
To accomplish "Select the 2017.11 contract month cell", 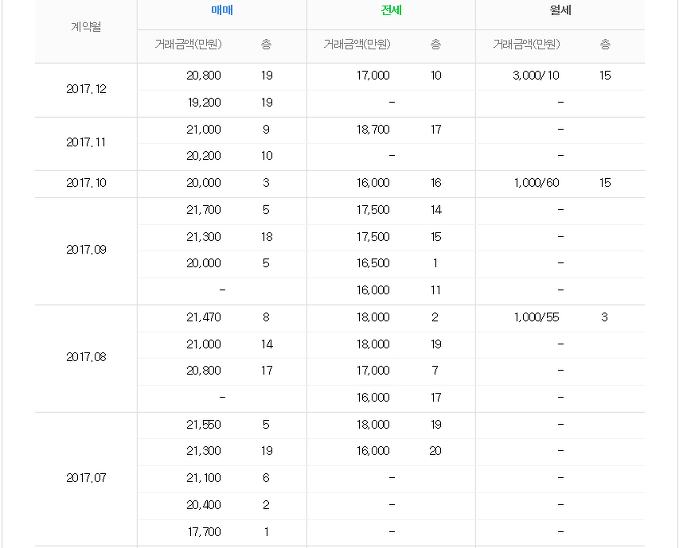I will point(86,142).
